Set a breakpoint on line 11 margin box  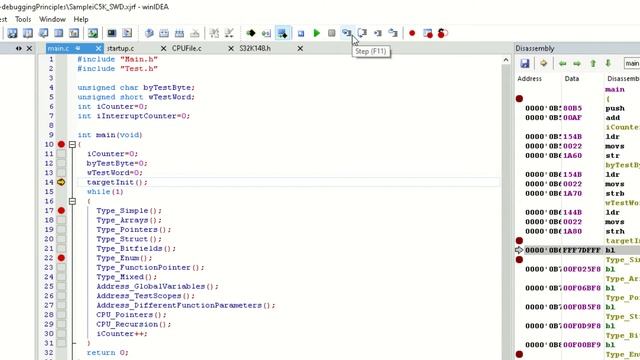click(x=61, y=154)
